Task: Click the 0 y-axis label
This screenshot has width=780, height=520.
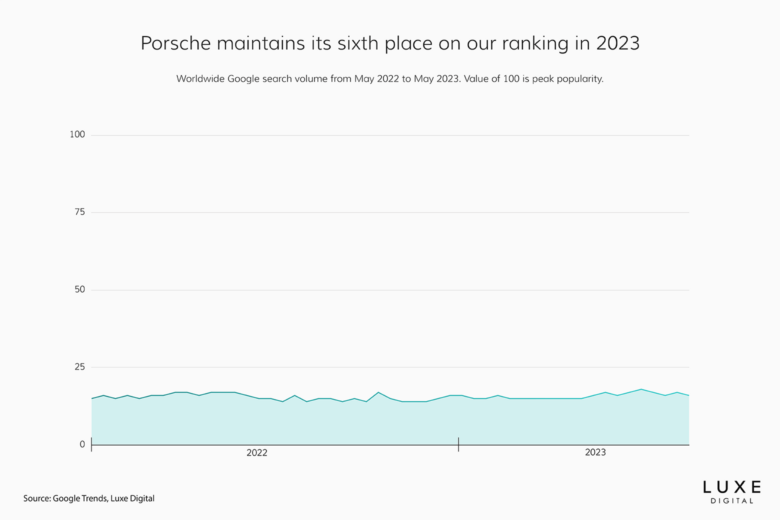Action: [x=82, y=444]
